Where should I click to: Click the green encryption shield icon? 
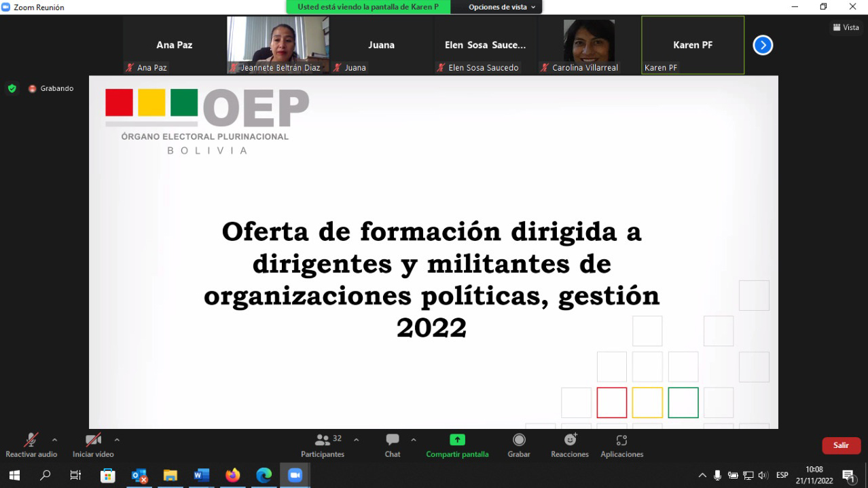[12, 88]
